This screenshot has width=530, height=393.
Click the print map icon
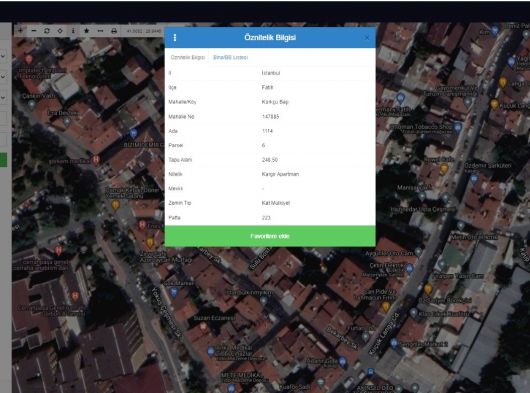[114, 31]
